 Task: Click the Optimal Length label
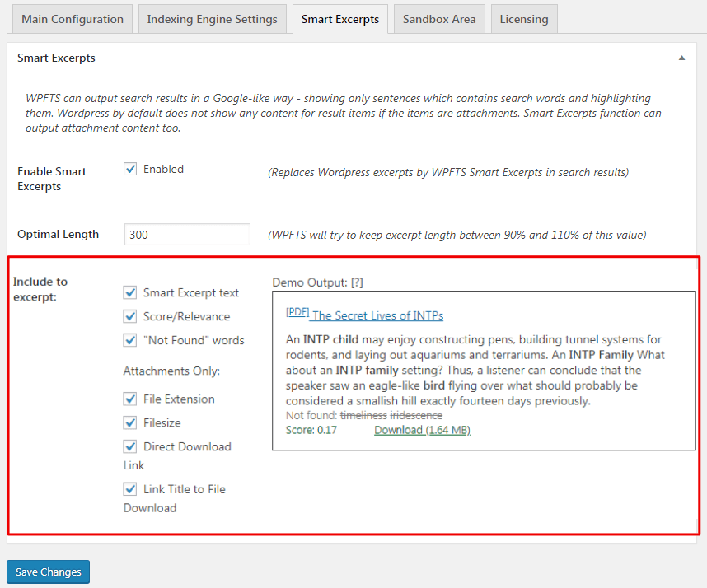[59, 235]
